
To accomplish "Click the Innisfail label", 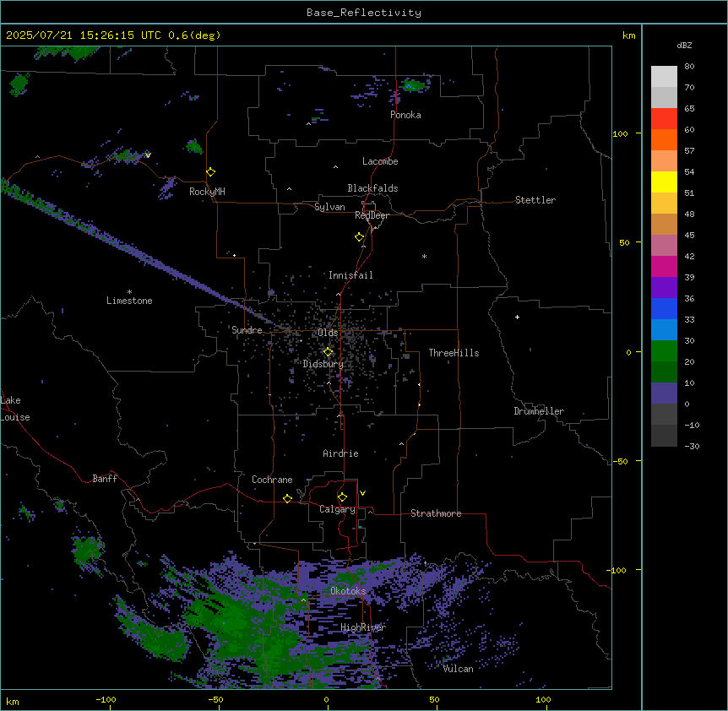I will pyautogui.click(x=350, y=275).
